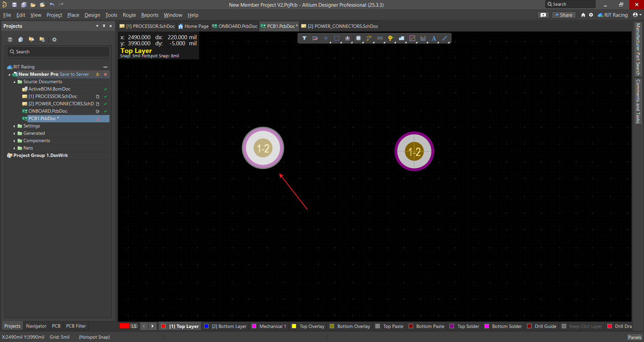Viewport: 644px width, 342px height.
Task: Switch to ONBOARD.PcbDoc tab
Action: point(235,26)
